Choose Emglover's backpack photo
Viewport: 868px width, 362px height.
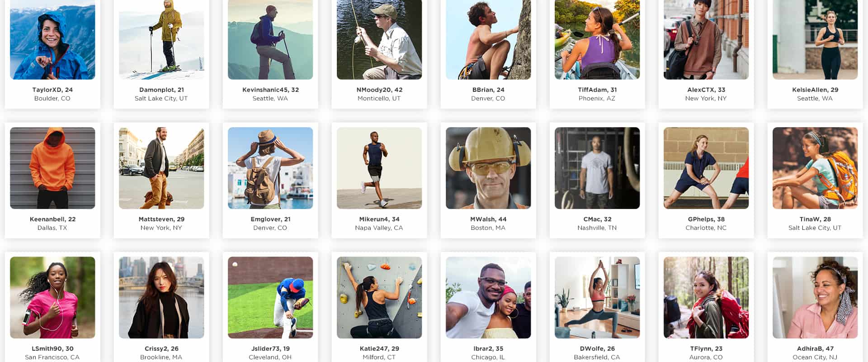[270, 168]
